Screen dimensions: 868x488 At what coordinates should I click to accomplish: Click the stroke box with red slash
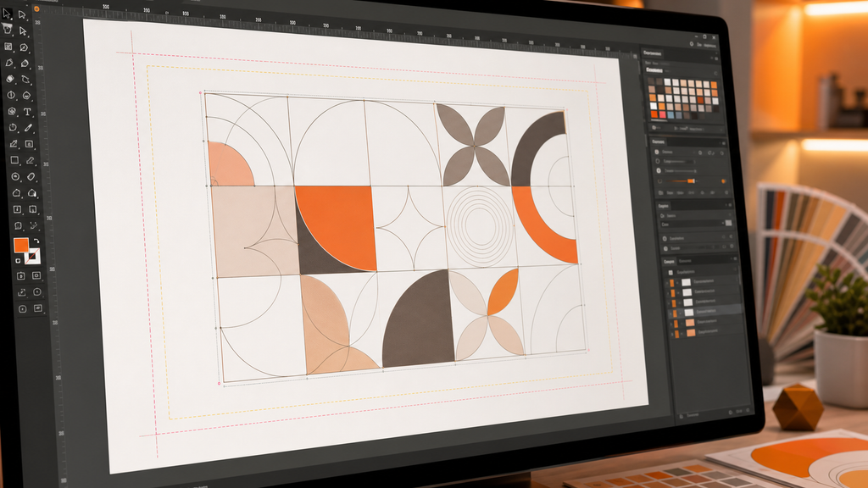(x=33, y=256)
